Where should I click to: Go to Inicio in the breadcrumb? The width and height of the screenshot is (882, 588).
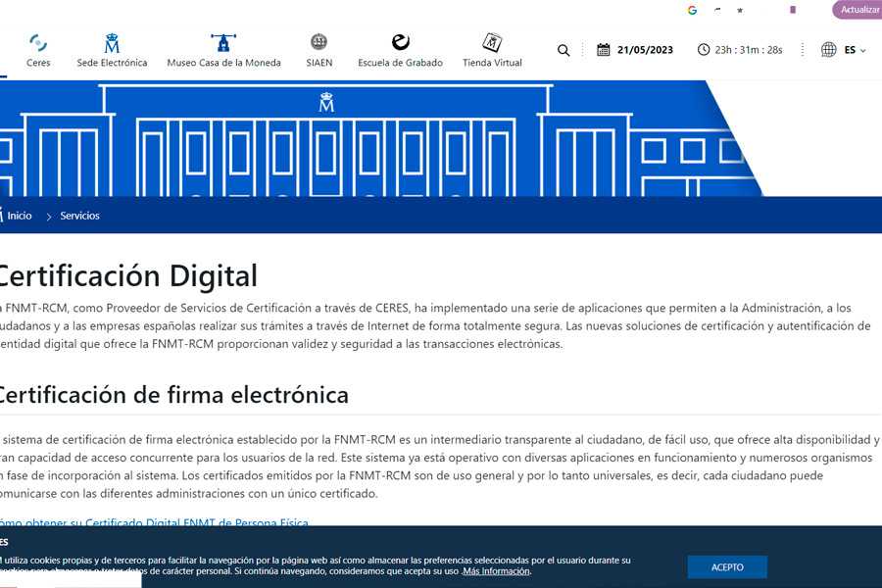20,216
